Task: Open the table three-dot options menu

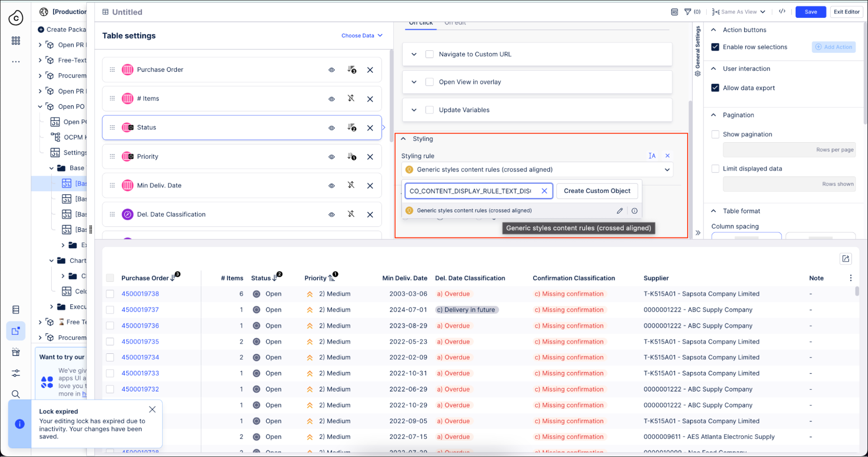Action: point(851,278)
